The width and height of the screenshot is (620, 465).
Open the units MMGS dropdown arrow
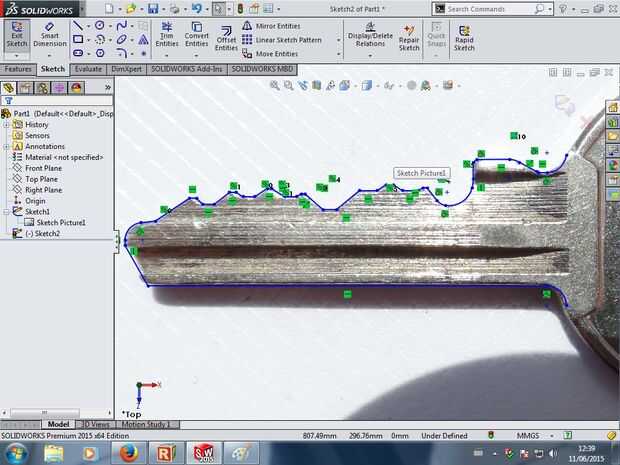point(552,436)
